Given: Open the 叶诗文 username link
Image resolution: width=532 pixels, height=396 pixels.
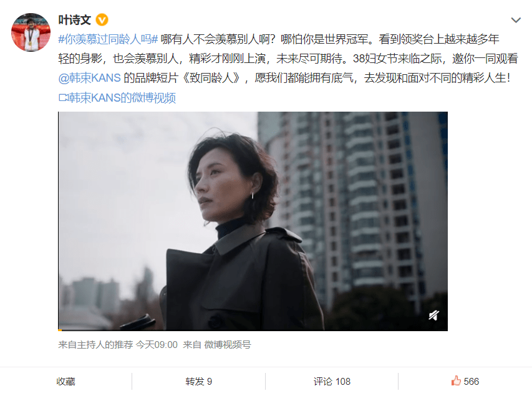Looking at the screenshot, I should pyautogui.click(x=75, y=20).
